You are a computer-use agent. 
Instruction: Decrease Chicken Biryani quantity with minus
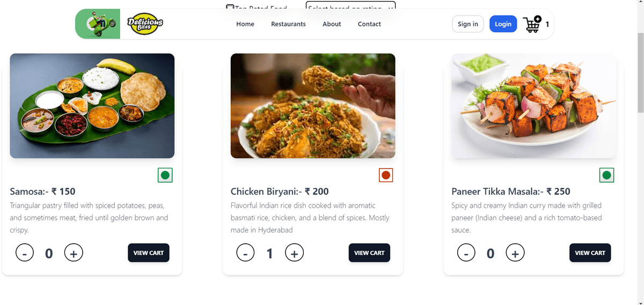(245, 253)
